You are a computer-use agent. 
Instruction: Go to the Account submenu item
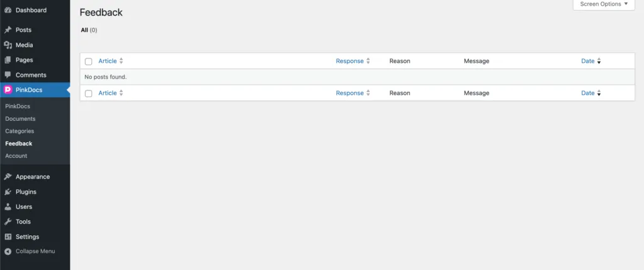[x=16, y=155]
